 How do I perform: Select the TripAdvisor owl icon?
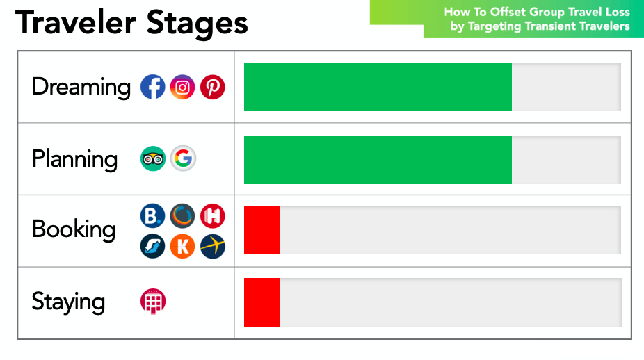pos(153,158)
